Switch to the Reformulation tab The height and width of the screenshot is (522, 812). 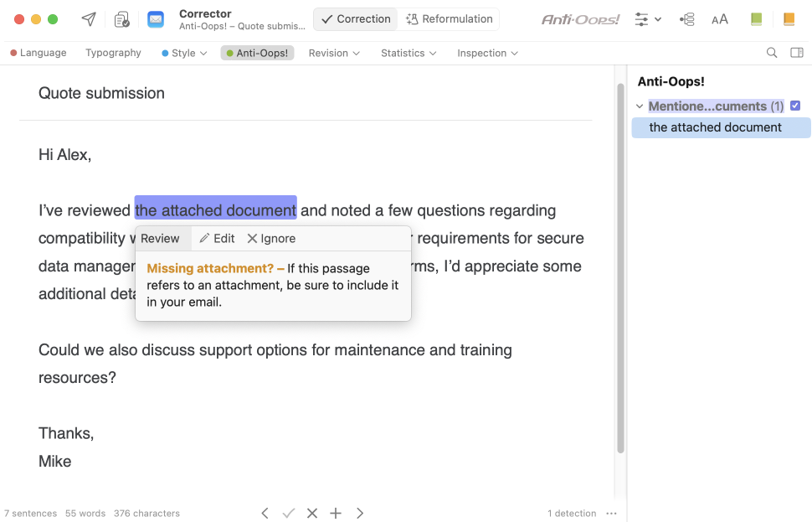pyautogui.click(x=450, y=19)
